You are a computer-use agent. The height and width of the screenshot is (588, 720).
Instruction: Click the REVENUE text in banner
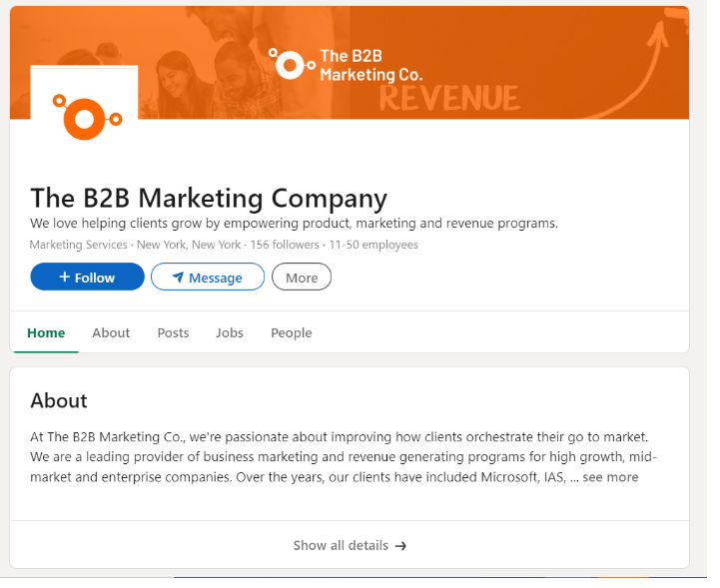(448, 98)
